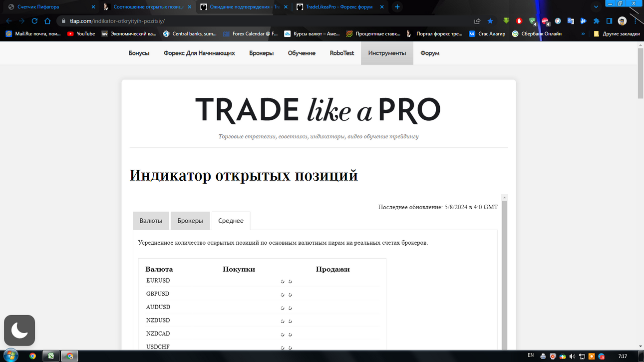Viewport: 644px width, 362px height.
Task: Open the Форум menu item
Action: point(430,53)
